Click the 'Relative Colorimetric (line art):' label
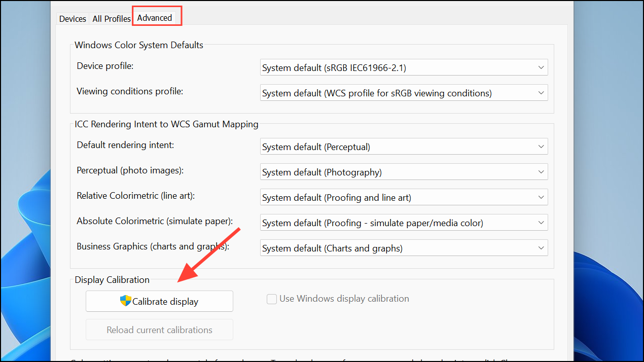The height and width of the screenshot is (362, 644). [136, 196]
